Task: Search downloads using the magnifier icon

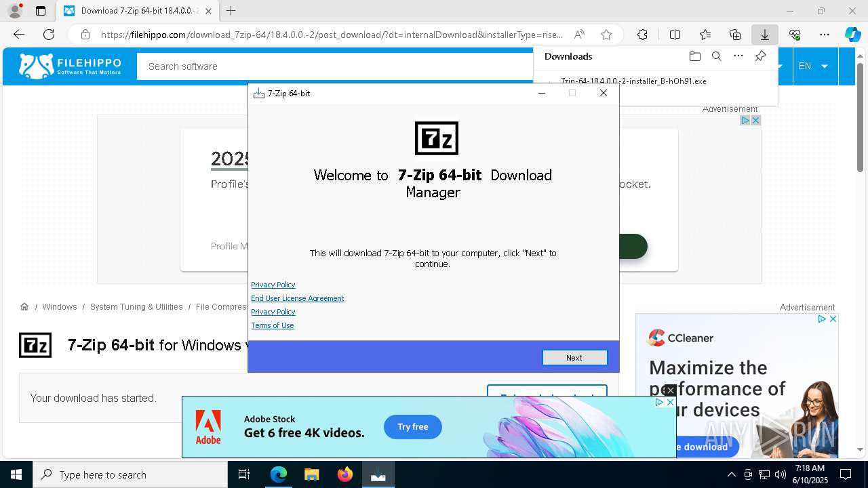Action: tap(717, 56)
